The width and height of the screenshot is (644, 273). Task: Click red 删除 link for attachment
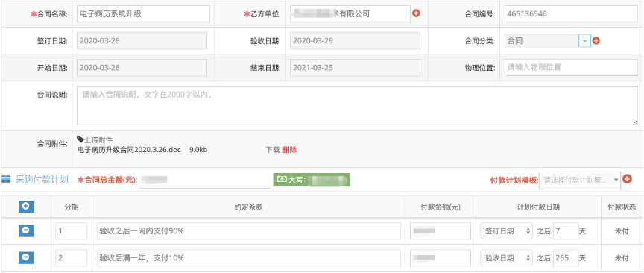pyautogui.click(x=289, y=150)
